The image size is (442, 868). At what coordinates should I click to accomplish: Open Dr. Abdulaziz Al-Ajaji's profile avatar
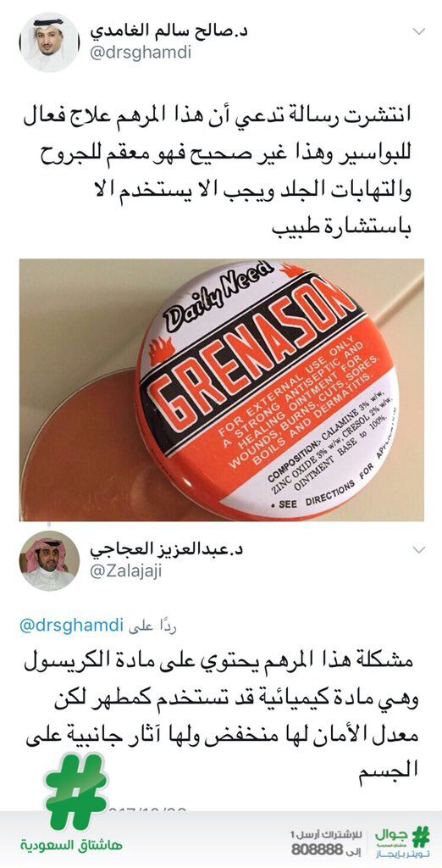point(49,560)
